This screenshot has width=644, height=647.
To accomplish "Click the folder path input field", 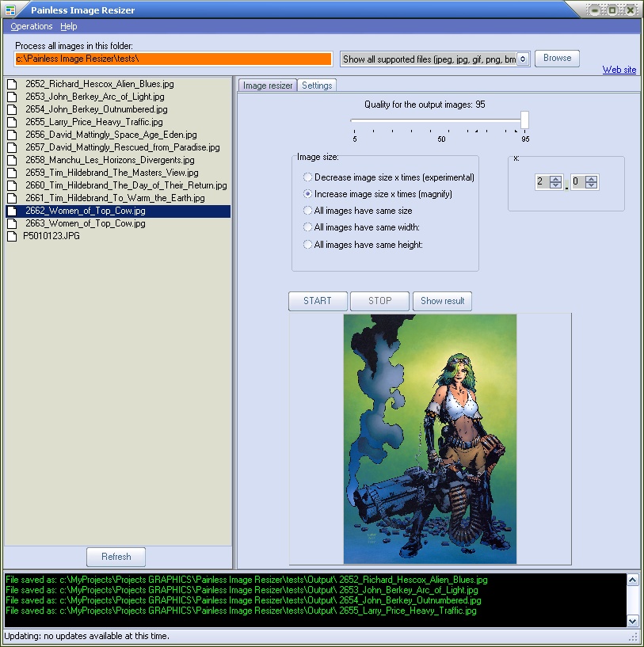I will 173,59.
